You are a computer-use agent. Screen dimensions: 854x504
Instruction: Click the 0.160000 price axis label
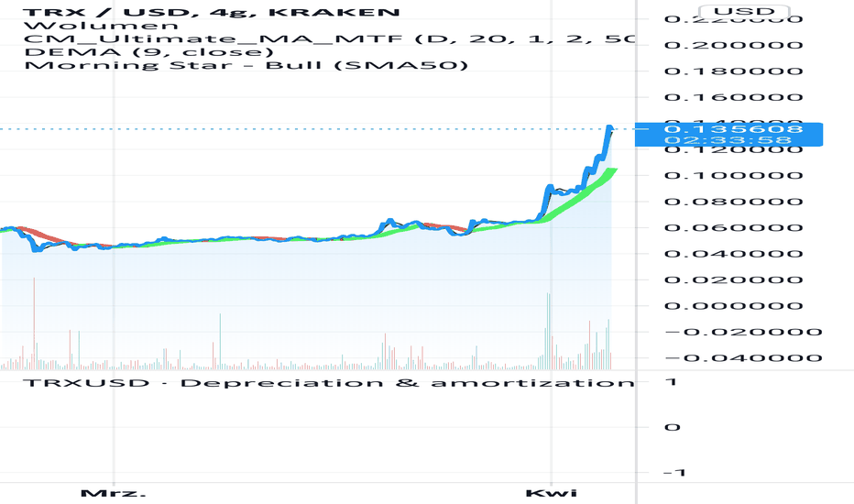pos(733,97)
